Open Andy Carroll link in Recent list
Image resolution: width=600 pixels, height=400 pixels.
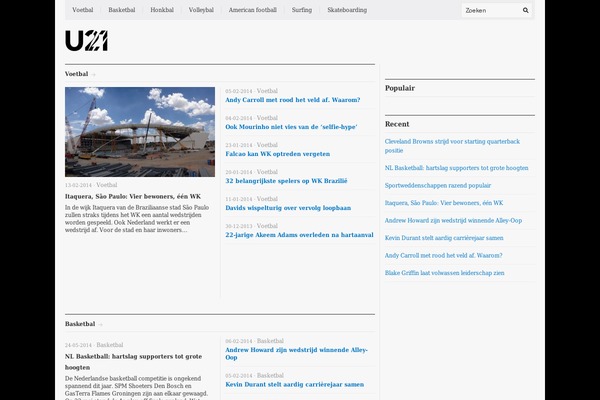[443, 255]
